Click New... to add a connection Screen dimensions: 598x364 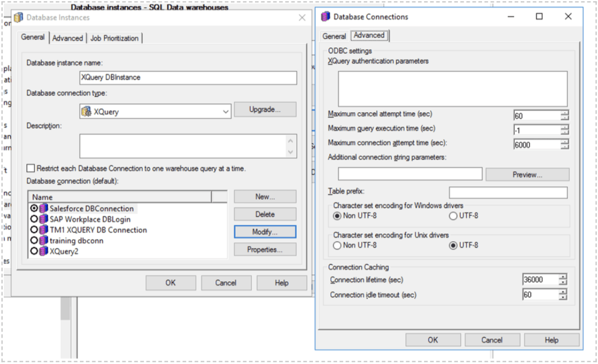click(265, 196)
